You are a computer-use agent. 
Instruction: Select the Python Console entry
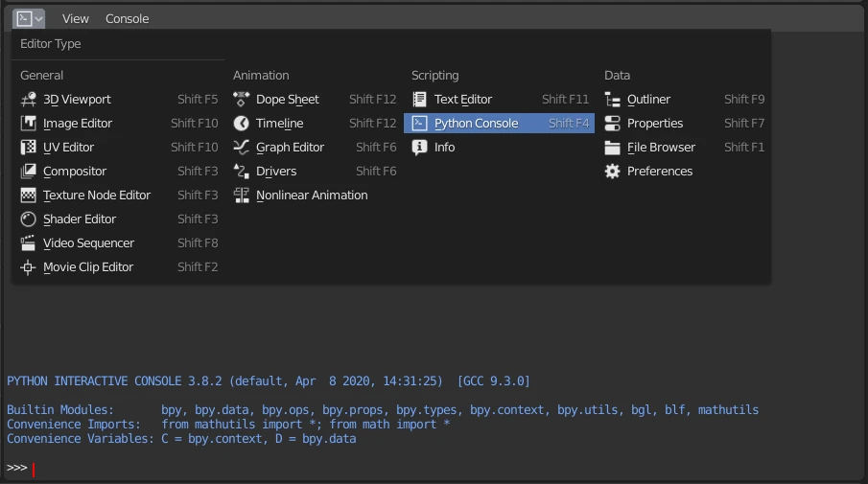476,124
